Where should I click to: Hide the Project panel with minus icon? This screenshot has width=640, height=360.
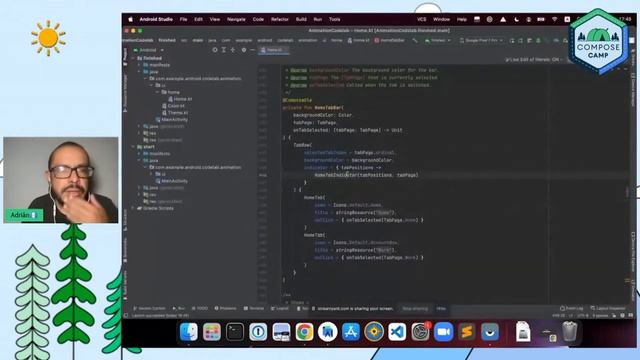[253, 50]
